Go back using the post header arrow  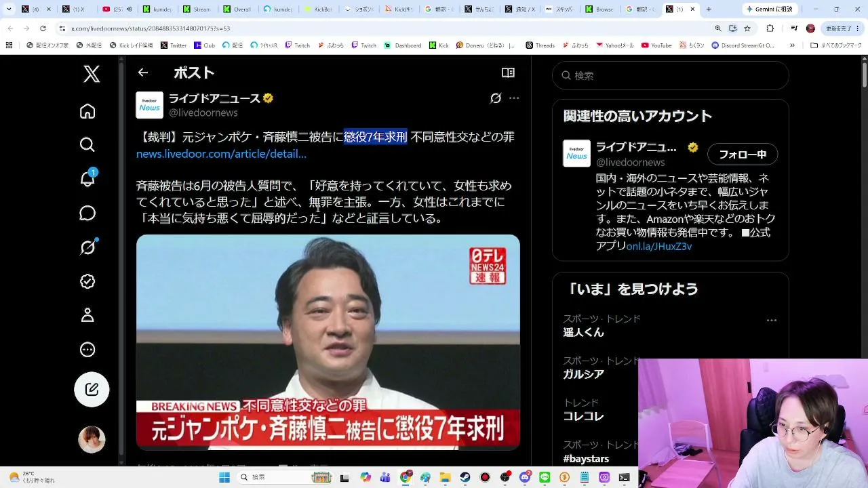pos(142,73)
